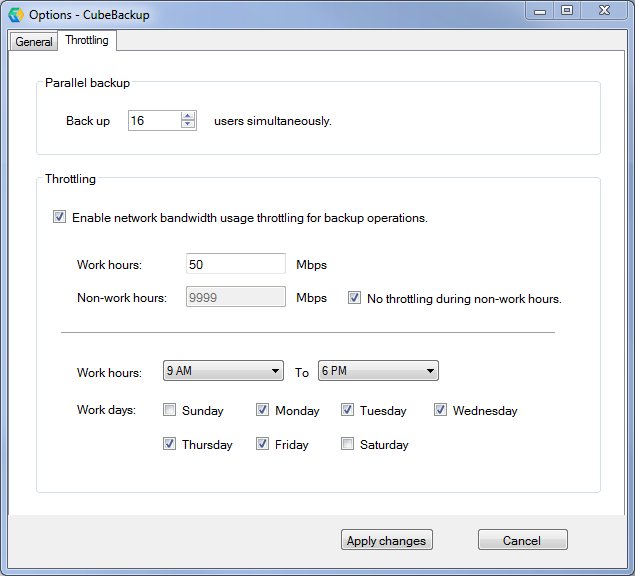Switch to the General tab

(x=34, y=41)
